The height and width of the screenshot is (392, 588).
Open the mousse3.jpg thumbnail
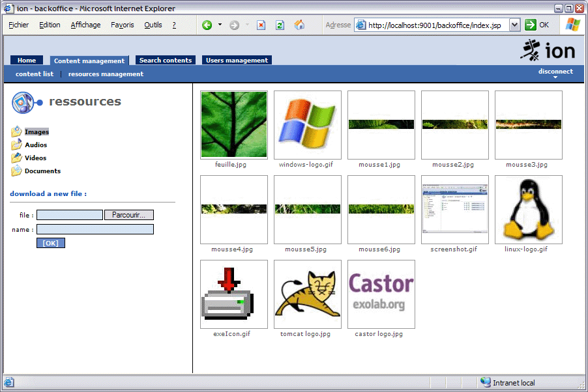[x=529, y=124]
